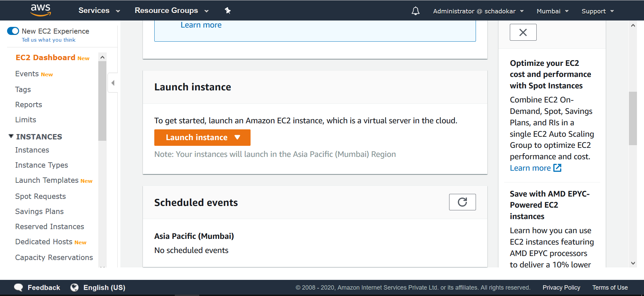
Task: Click the 'Scheduled events' heading
Action: [196, 203]
